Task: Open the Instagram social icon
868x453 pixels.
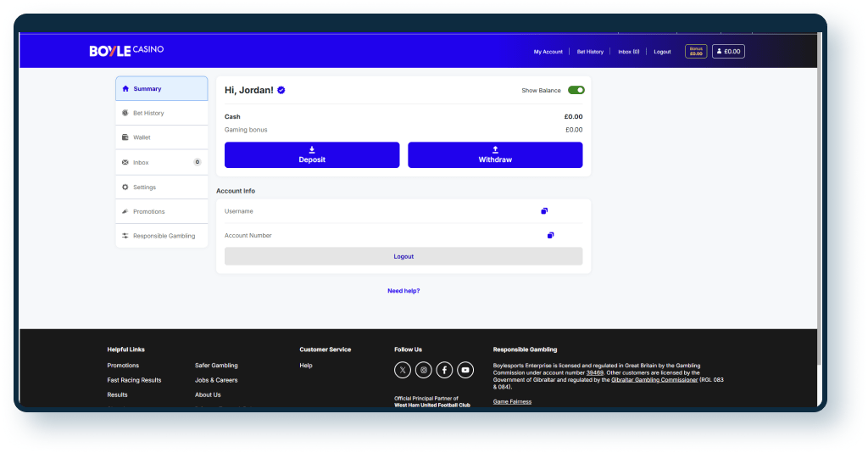Action: (424, 370)
